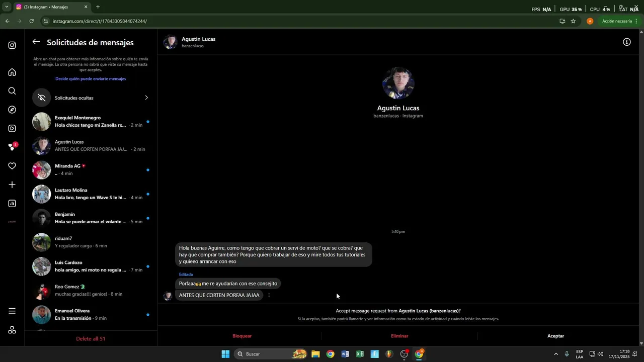
Task: Open the riduam7 message request
Action: click(91, 242)
